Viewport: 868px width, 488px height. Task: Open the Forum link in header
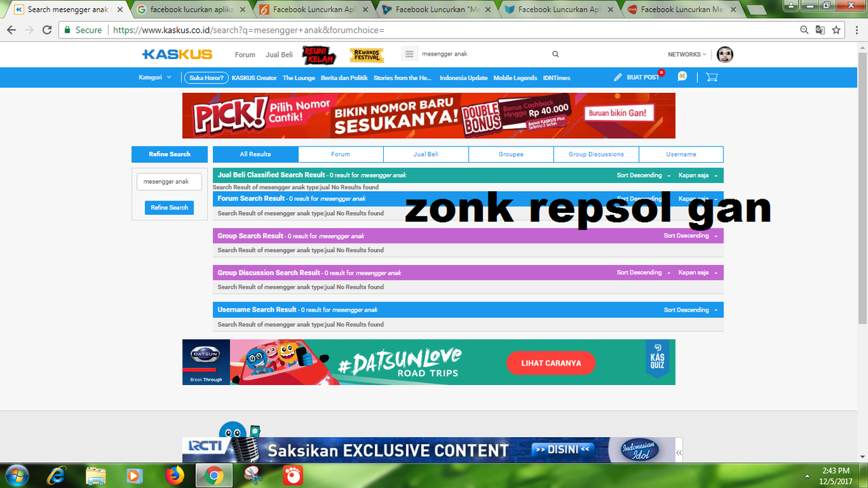(x=245, y=55)
